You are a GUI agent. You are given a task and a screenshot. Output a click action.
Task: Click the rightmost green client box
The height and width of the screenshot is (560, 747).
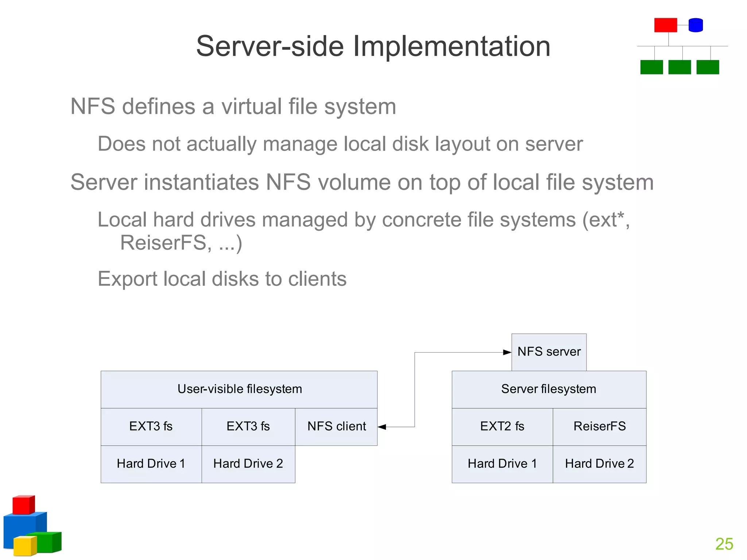pyautogui.click(x=708, y=67)
